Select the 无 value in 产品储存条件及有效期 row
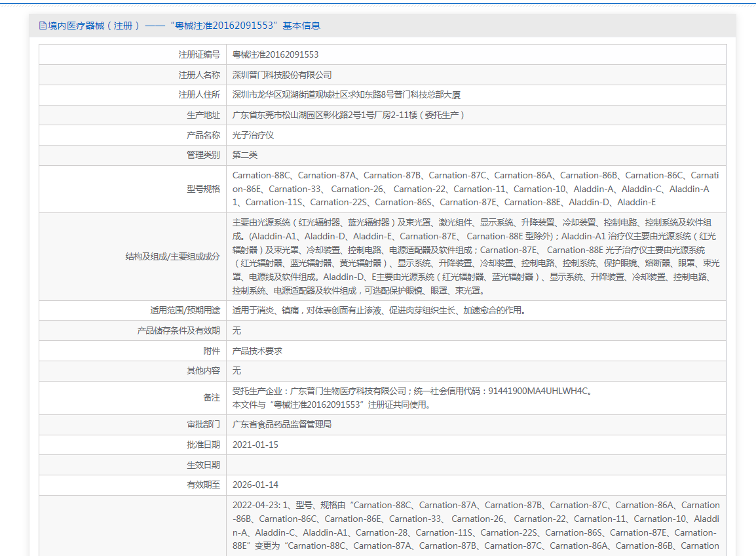 pyautogui.click(x=236, y=330)
